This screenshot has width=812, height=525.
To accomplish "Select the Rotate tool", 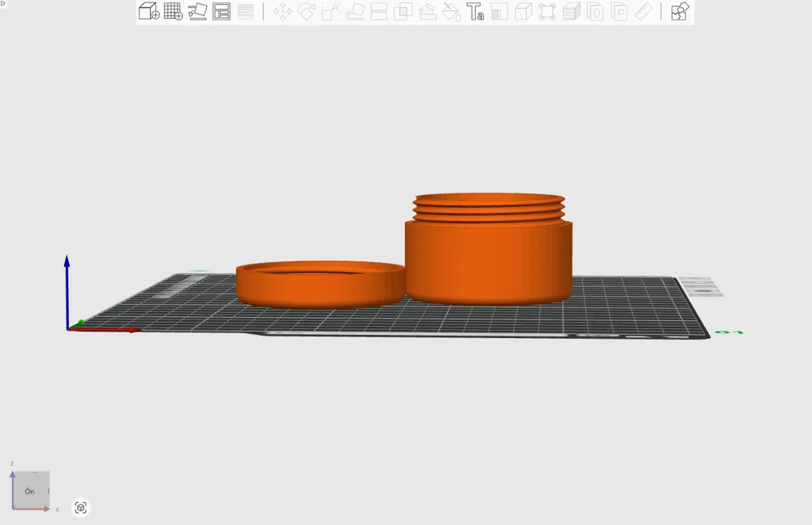I will tap(307, 11).
